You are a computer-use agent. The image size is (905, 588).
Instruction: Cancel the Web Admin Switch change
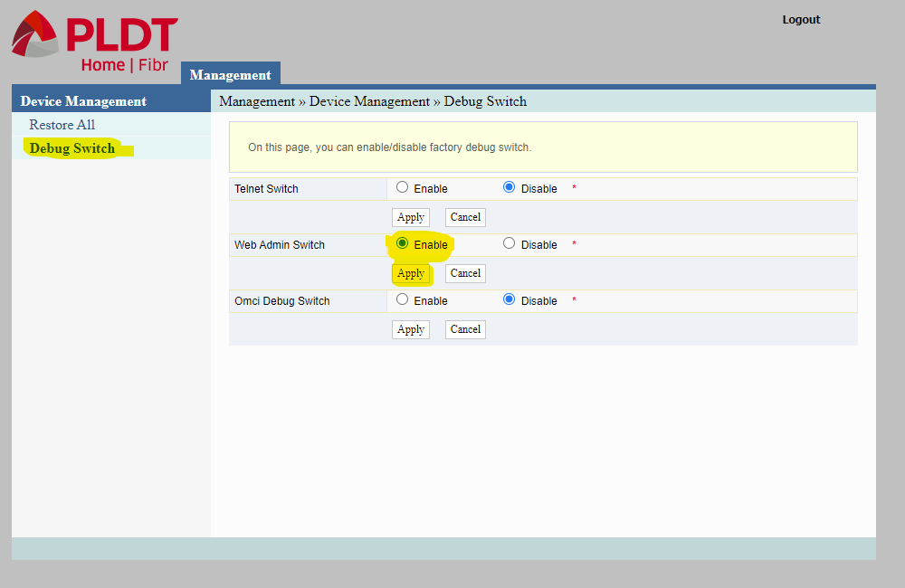(x=464, y=272)
